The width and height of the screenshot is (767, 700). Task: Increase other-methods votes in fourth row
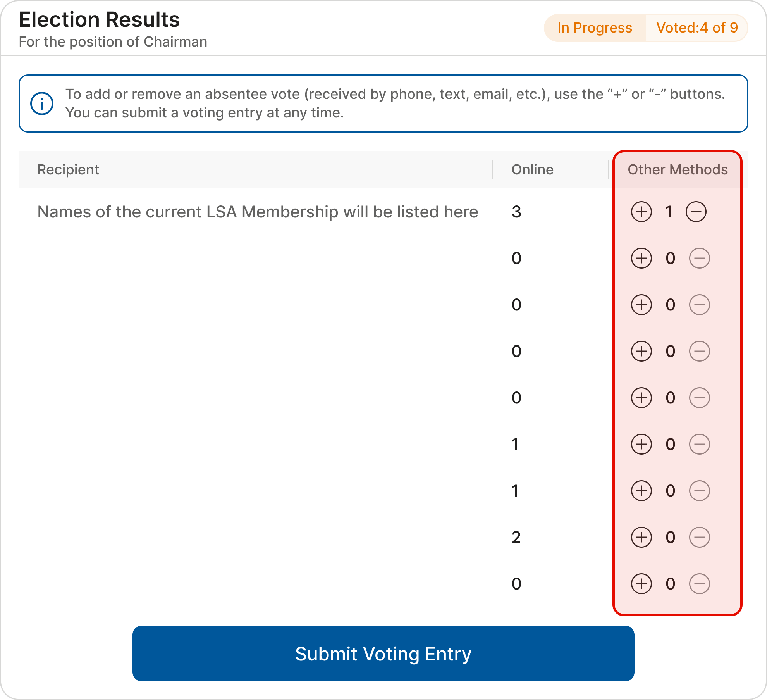point(641,351)
